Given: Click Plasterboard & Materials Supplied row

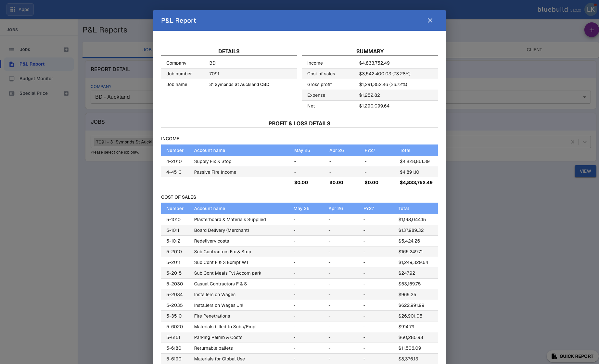Looking at the screenshot, I should 299,220.
